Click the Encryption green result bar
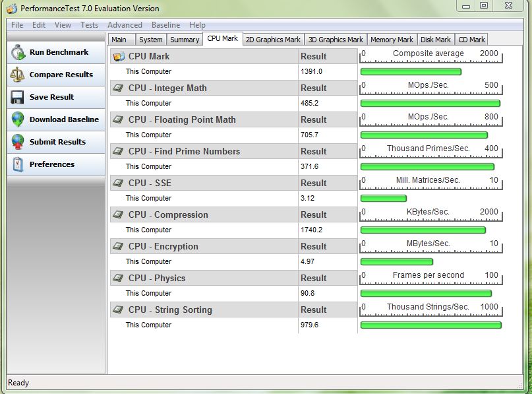 coord(397,261)
